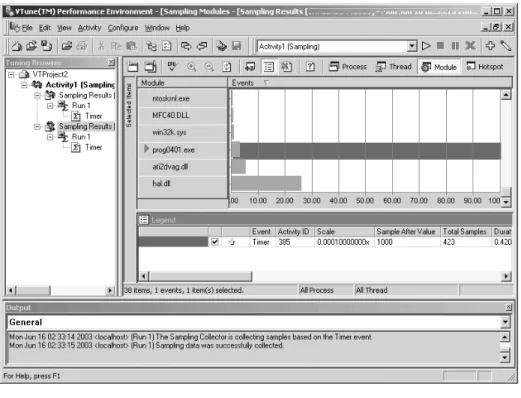
Task: Select the VTProject2 root item
Action: click(x=50, y=74)
